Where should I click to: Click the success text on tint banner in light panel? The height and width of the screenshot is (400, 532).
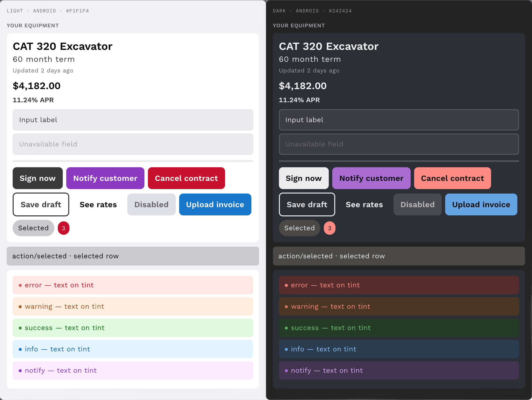click(x=133, y=328)
